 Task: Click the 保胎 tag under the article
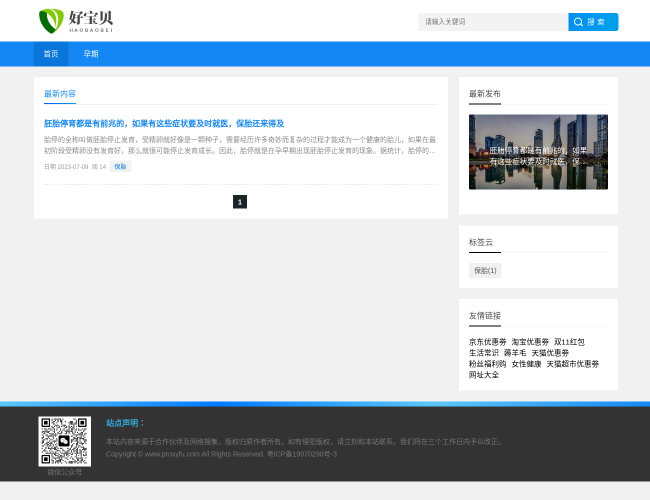[x=120, y=167]
